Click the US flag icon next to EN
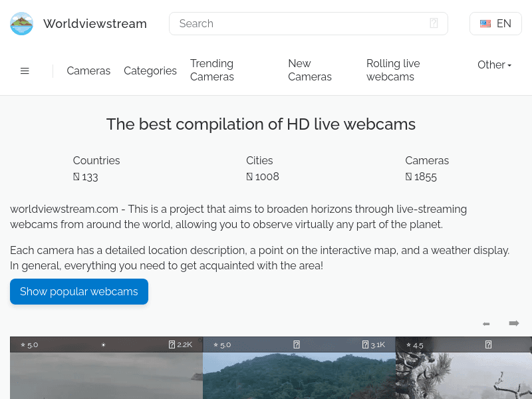532x399 pixels. (x=485, y=23)
